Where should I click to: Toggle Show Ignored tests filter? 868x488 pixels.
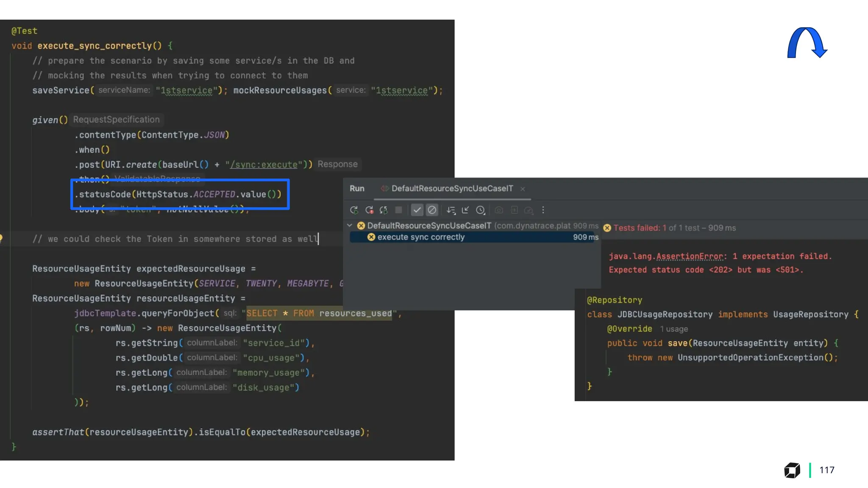point(432,210)
